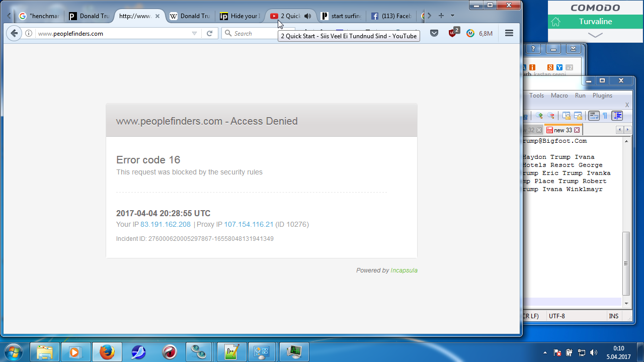The image size is (644, 362).
Task: Expand the Comodo widget chevron
Action: click(595, 35)
